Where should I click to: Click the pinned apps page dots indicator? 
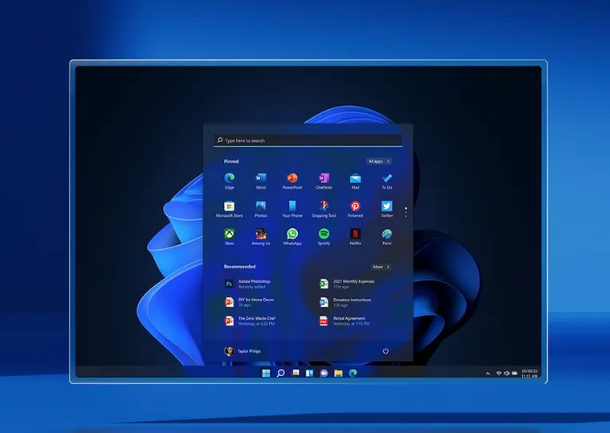tap(406, 212)
